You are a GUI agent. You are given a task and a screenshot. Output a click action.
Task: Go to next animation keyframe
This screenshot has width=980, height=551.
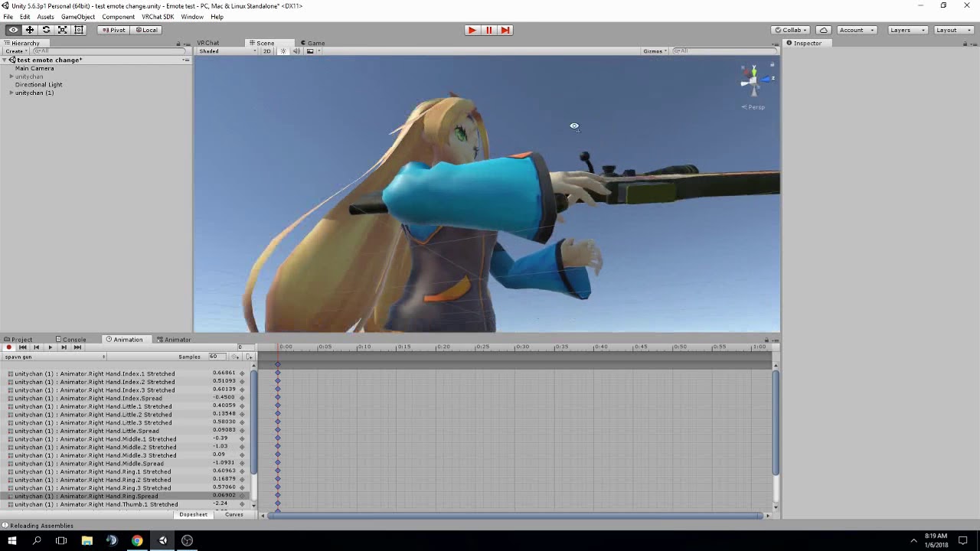tap(64, 347)
